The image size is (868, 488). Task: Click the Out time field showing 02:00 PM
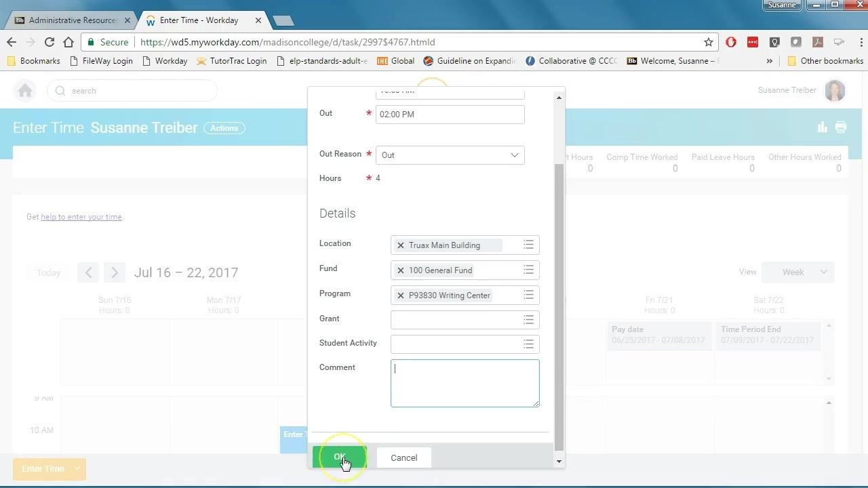pos(450,115)
